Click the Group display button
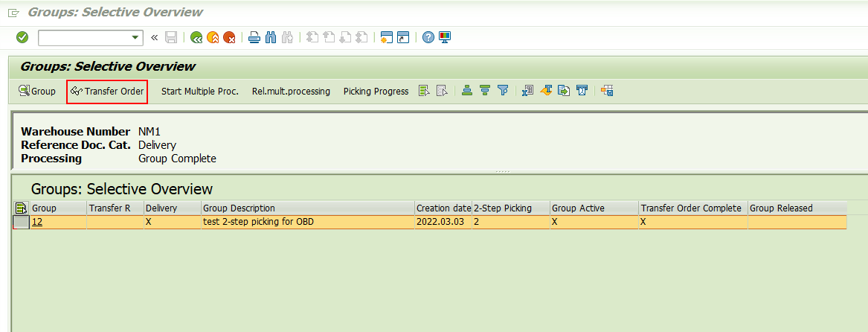868x332 pixels. (x=37, y=91)
